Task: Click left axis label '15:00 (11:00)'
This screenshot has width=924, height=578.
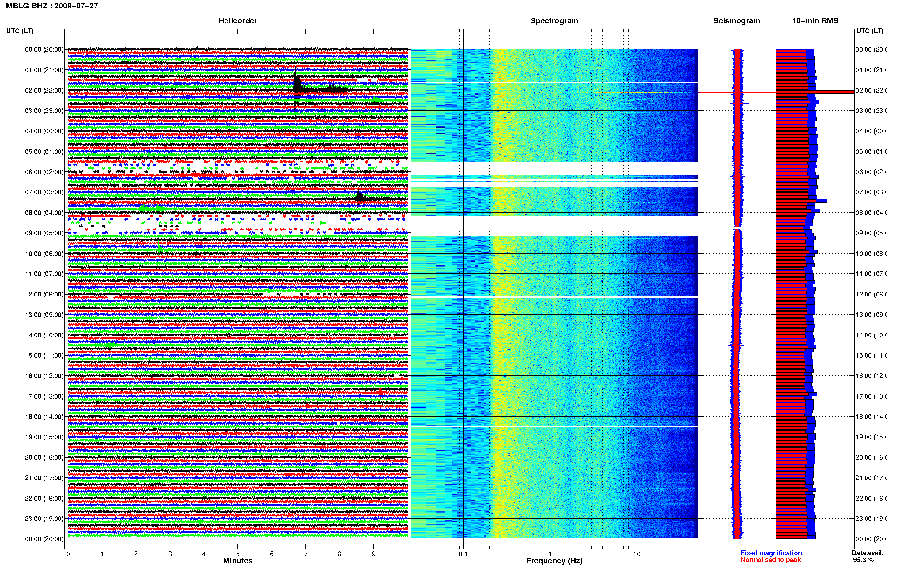Action: click(x=44, y=356)
